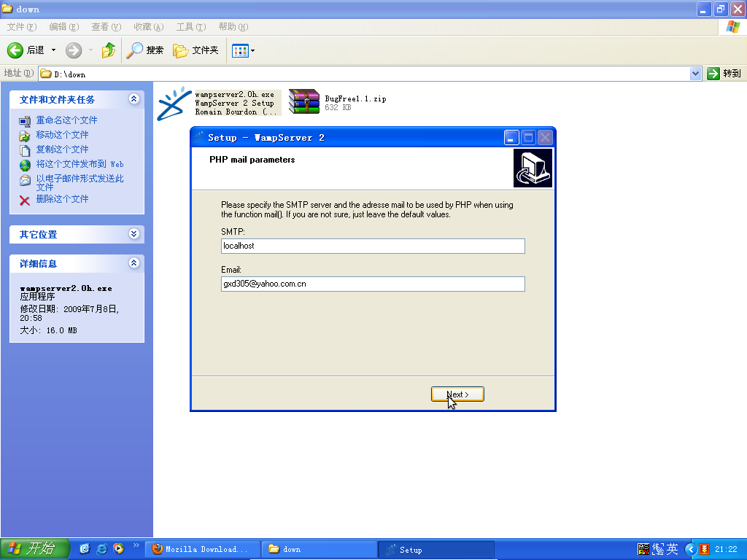Viewport: 747px width, 560px height.
Task: Toggle the Folders (文件夹) pane button
Action: (x=196, y=50)
